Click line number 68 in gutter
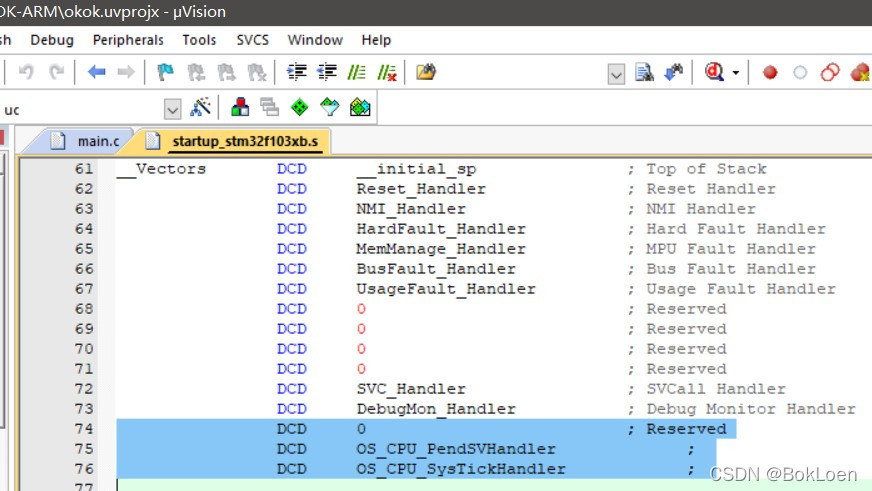 click(84, 309)
